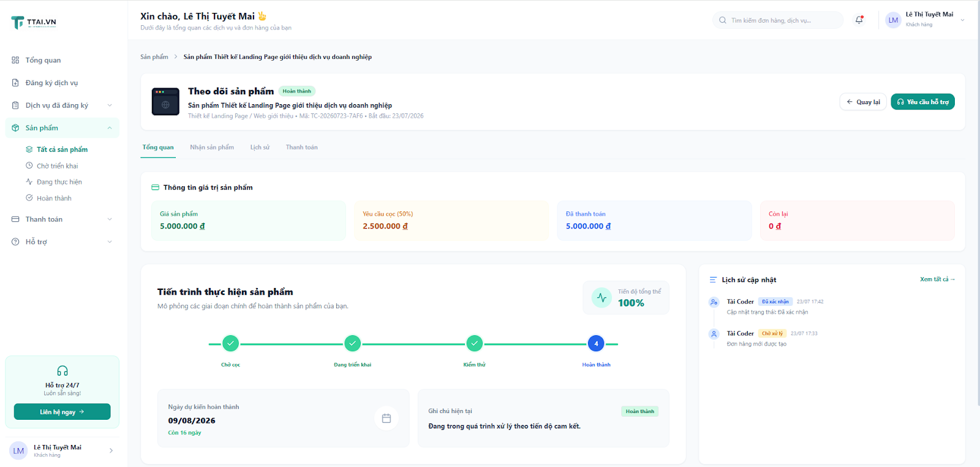The image size is (980, 467).
Task: Expand Dịch vụ đã đăng ký menu
Action: (62, 105)
